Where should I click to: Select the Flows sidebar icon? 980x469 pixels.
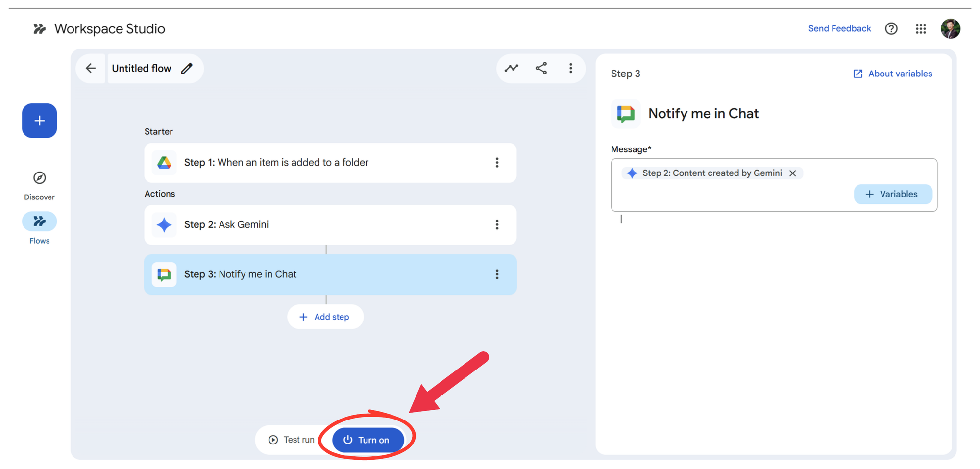click(x=39, y=221)
